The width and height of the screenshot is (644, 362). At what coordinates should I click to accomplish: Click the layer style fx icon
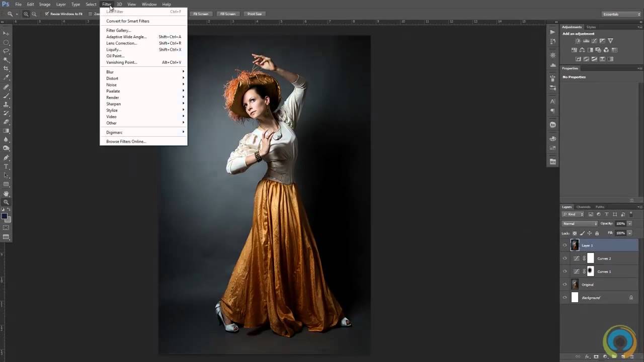[x=587, y=356]
